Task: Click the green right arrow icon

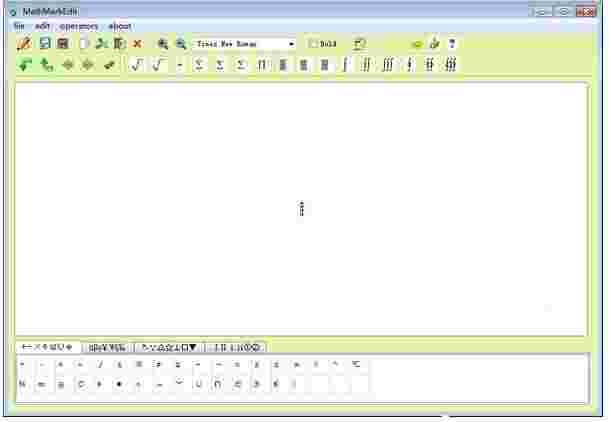Action: [88, 65]
